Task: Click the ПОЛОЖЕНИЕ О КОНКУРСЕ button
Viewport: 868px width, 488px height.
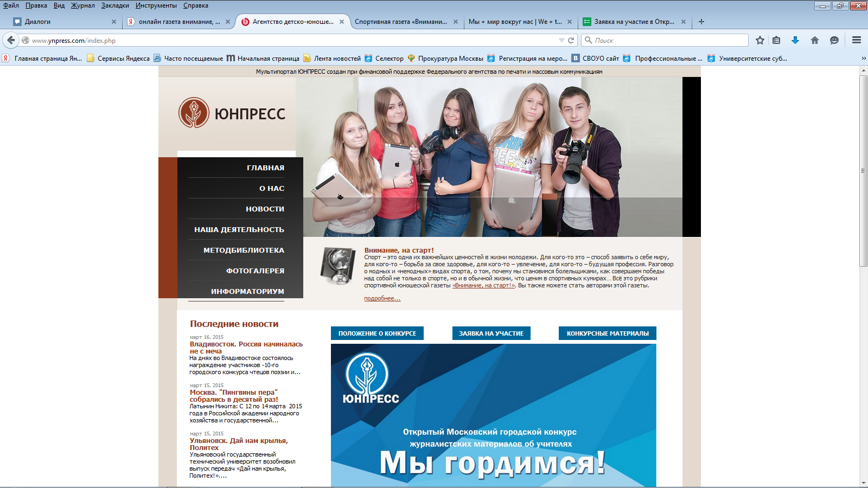Action: [377, 333]
